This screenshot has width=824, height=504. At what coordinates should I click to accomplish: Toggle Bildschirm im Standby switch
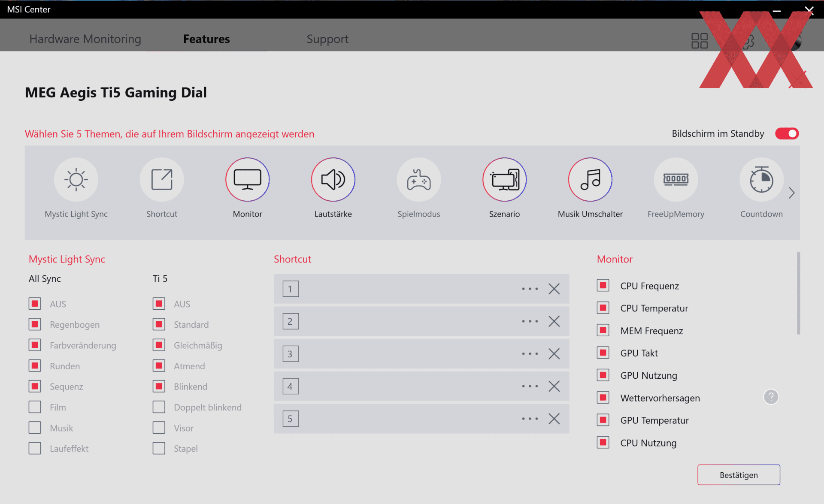(x=787, y=134)
